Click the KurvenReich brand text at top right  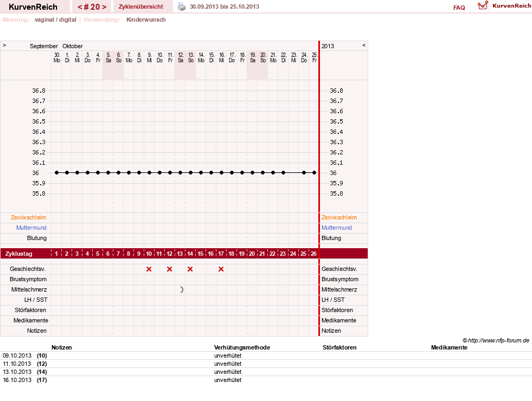(x=511, y=6)
